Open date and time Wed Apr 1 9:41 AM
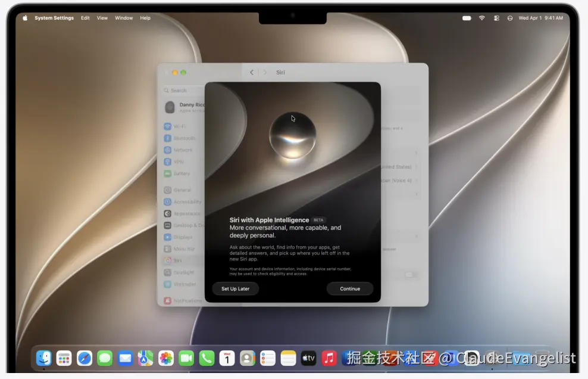The image size is (588, 379). [540, 18]
